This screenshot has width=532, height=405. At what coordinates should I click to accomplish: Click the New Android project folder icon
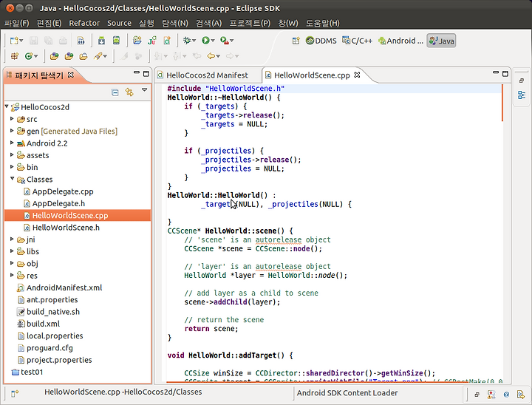coord(137,41)
